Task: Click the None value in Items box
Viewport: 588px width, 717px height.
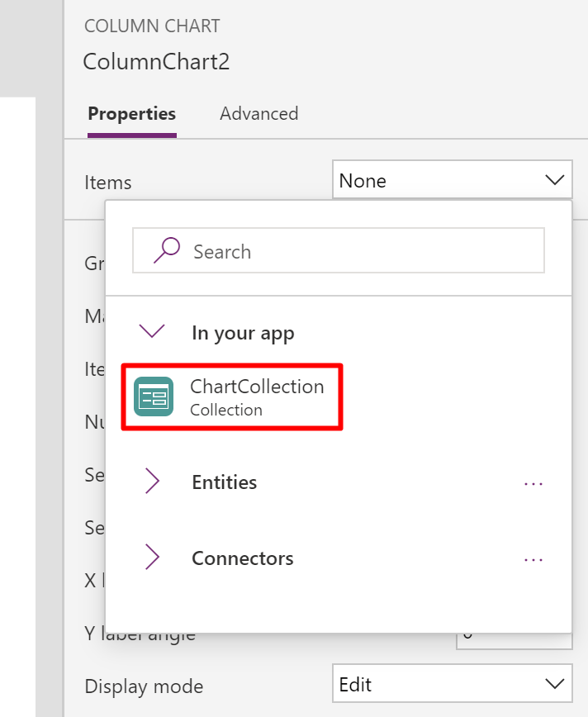Action: pos(363,181)
